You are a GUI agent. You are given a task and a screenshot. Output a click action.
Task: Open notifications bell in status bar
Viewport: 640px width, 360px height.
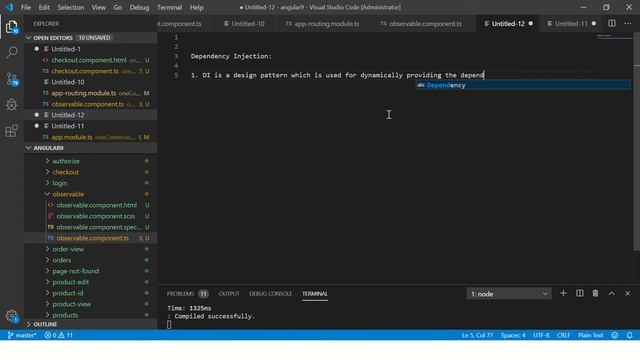pyautogui.click(x=629, y=335)
